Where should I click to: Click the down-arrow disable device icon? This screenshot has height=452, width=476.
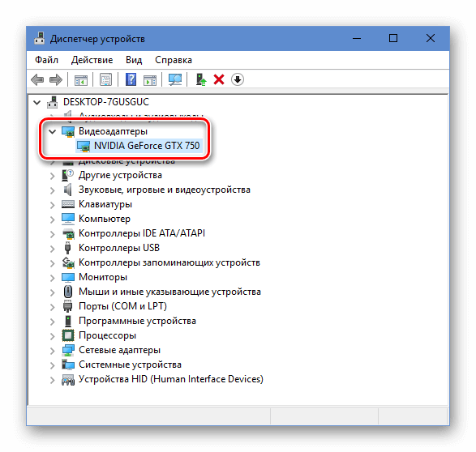238,79
